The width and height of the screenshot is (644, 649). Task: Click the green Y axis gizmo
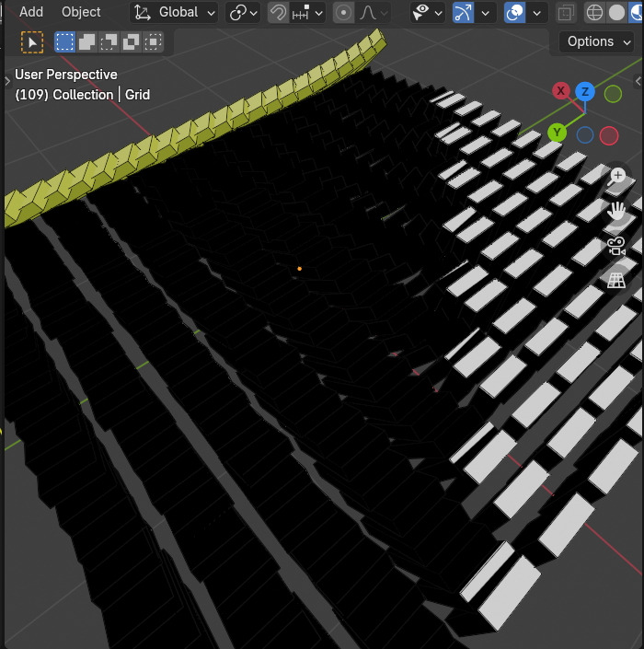557,133
